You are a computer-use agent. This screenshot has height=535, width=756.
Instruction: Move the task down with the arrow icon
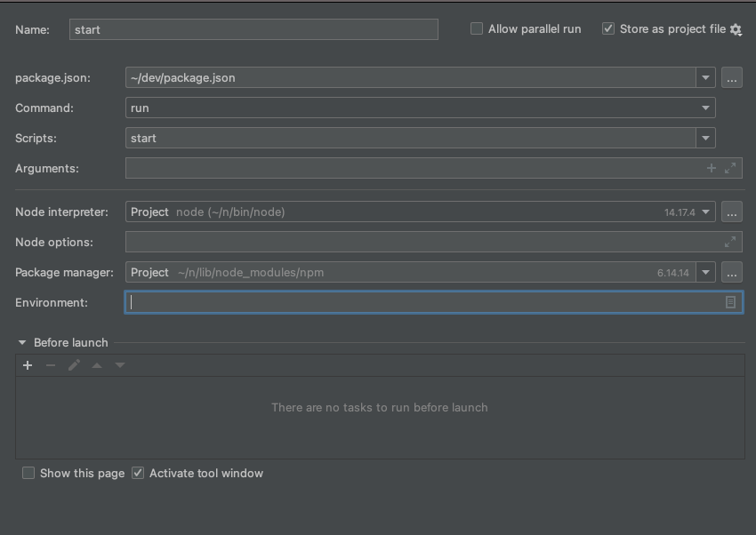[x=120, y=365]
